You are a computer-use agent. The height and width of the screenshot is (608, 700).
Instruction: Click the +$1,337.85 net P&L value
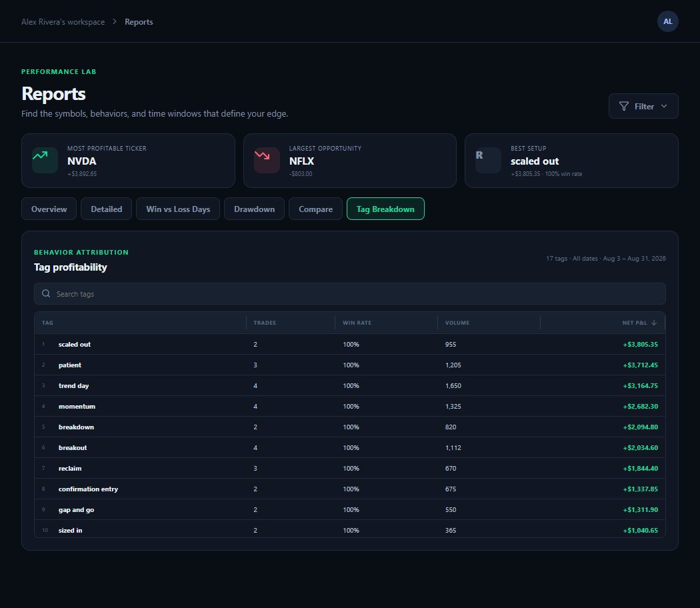[640, 489]
